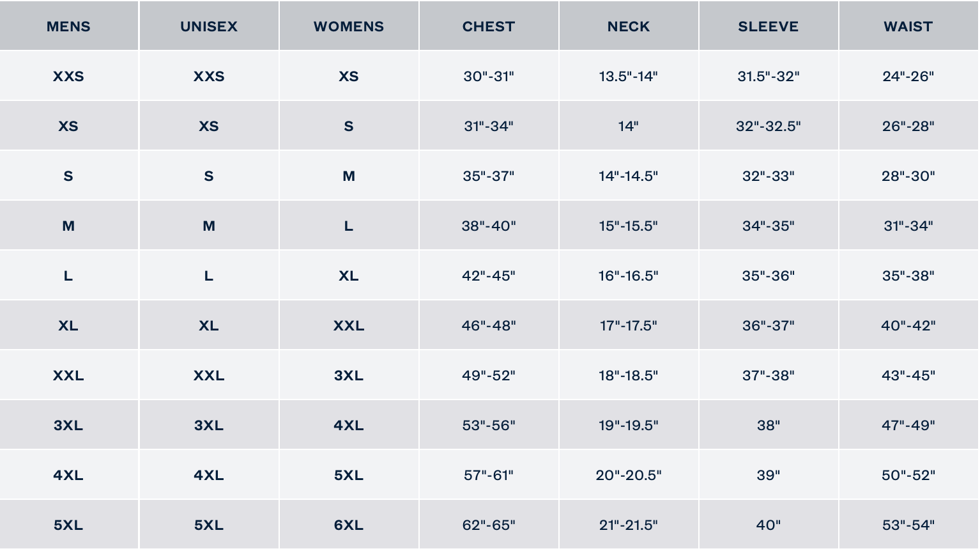The height and width of the screenshot is (551, 980).
Task: Select the SLEEVE column header
Action: point(769,26)
